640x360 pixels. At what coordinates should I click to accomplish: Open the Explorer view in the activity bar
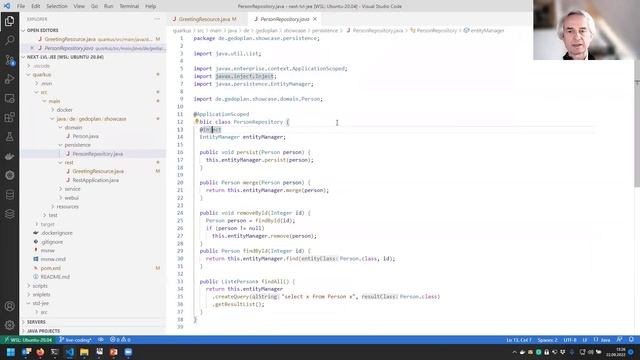point(9,21)
